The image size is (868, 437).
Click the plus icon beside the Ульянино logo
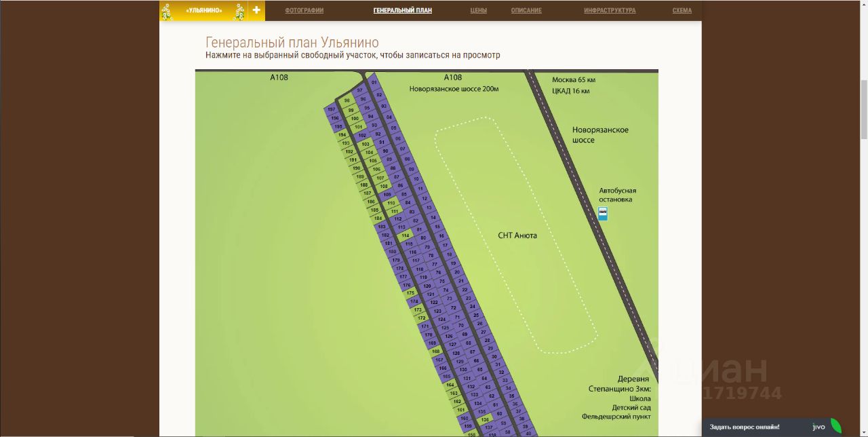(x=256, y=10)
